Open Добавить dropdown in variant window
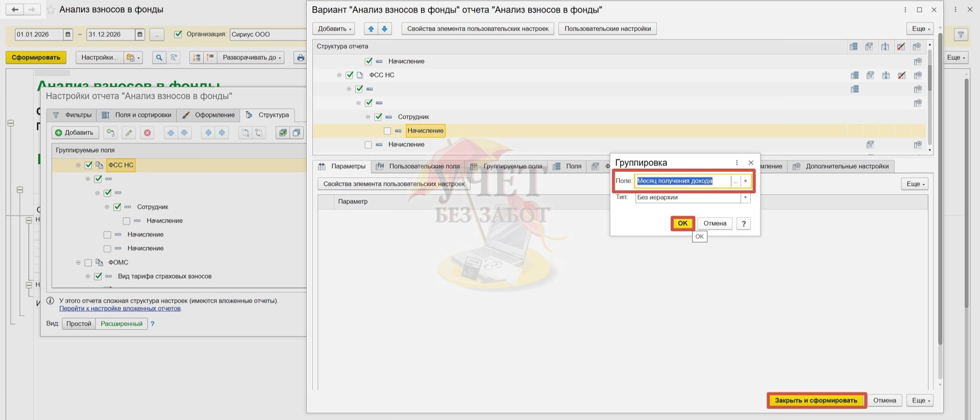 [x=333, y=29]
